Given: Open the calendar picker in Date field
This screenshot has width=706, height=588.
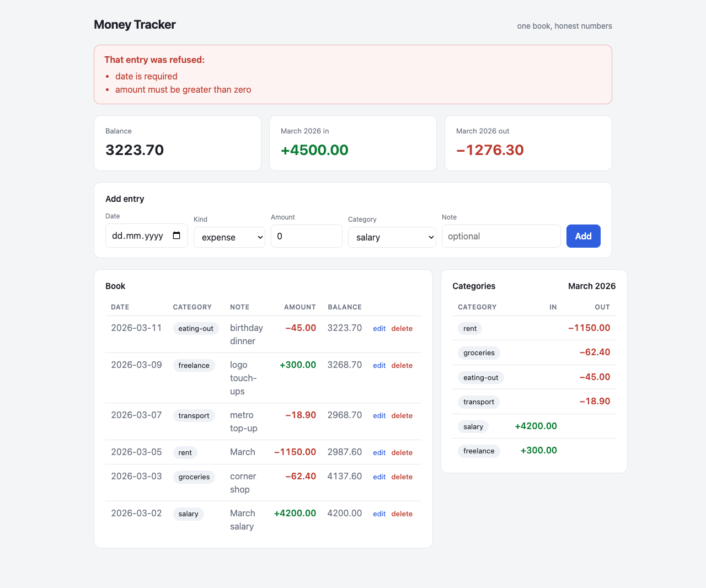Looking at the screenshot, I should pyautogui.click(x=176, y=236).
